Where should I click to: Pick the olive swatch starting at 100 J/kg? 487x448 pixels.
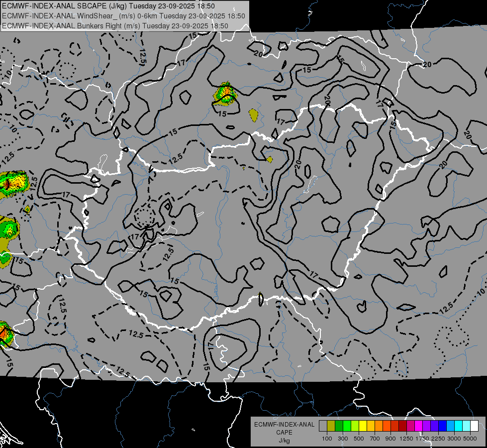(331, 426)
